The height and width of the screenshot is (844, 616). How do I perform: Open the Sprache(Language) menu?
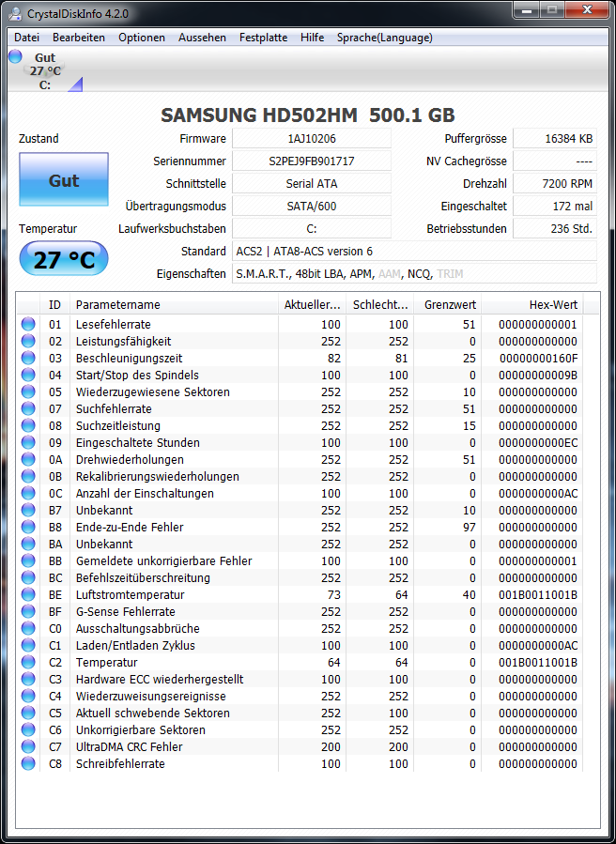point(384,38)
